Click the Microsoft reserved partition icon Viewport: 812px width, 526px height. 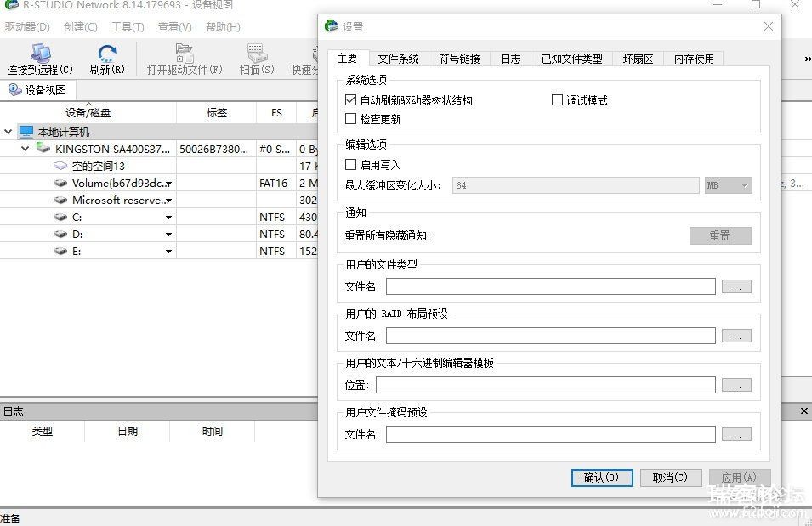click(x=60, y=200)
